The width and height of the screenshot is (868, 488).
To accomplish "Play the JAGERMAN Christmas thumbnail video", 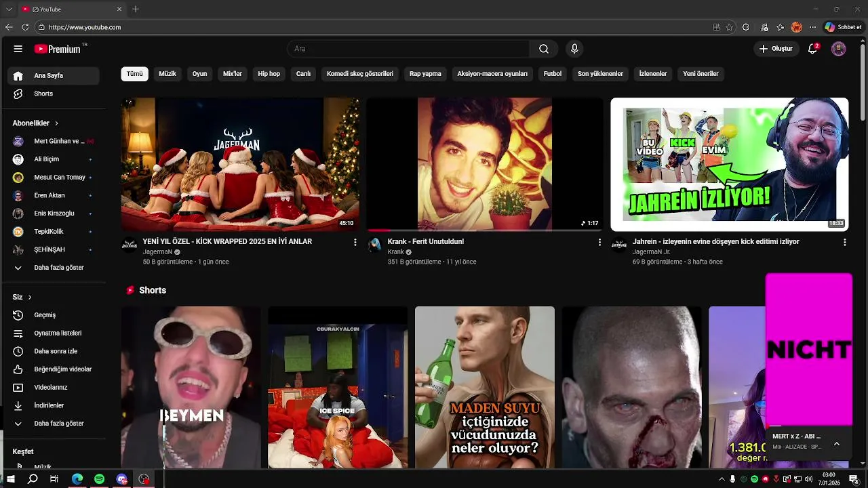I will 240,165.
